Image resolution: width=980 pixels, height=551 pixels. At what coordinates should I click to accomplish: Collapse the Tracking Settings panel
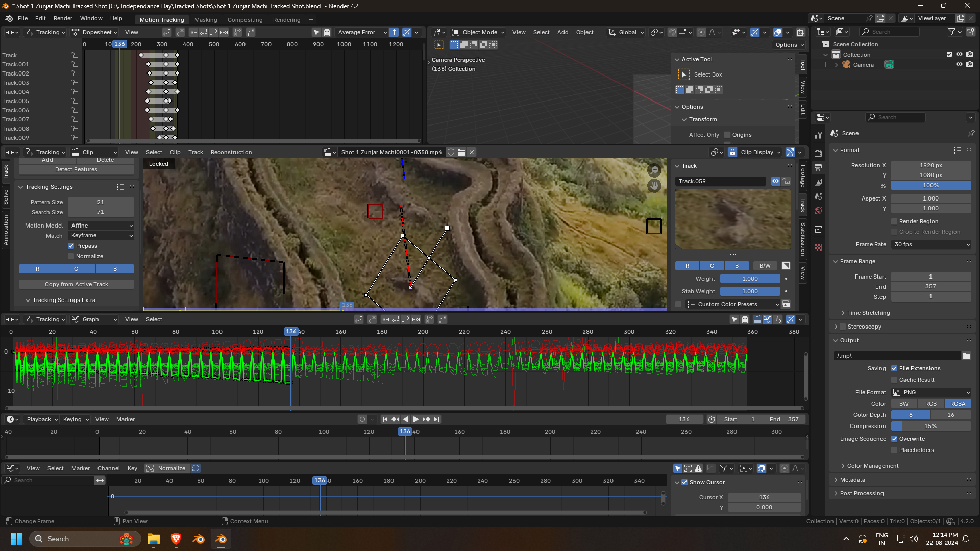pyautogui.click(x=48, y=187)
